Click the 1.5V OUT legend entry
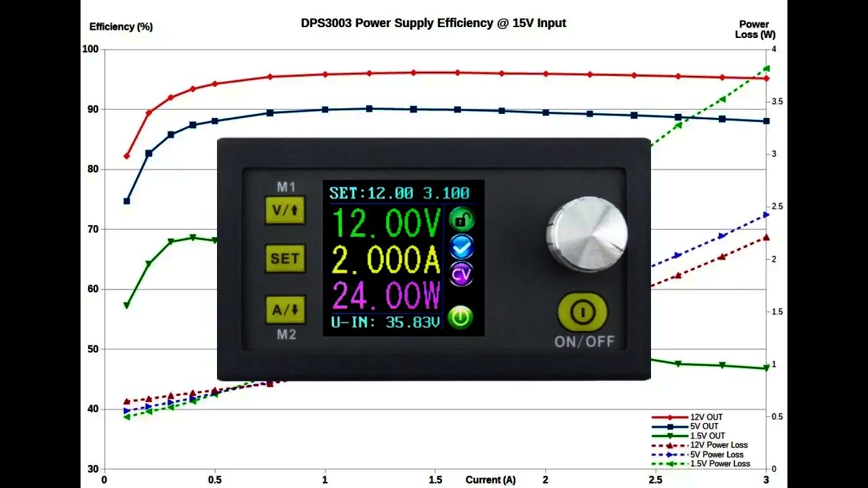 (x=688, y=436)
